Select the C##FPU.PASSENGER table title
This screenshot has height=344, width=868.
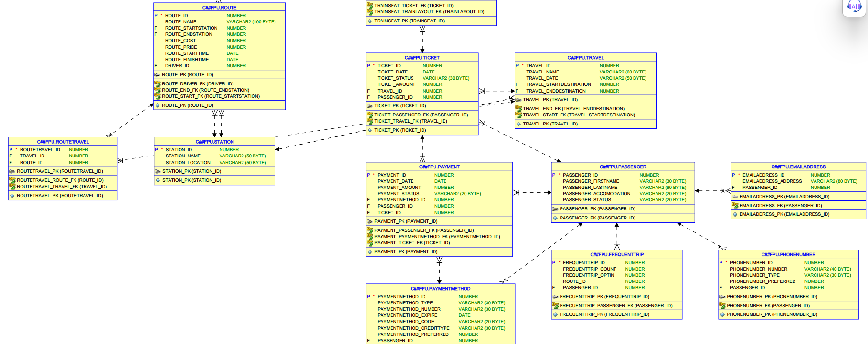[x=623, y=167]
